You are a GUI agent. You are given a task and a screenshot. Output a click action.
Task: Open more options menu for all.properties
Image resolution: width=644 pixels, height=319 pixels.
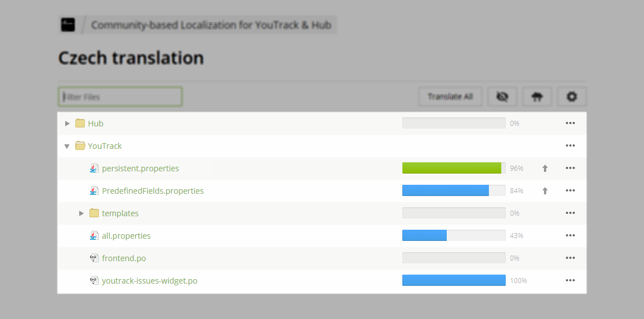(570, 236)
